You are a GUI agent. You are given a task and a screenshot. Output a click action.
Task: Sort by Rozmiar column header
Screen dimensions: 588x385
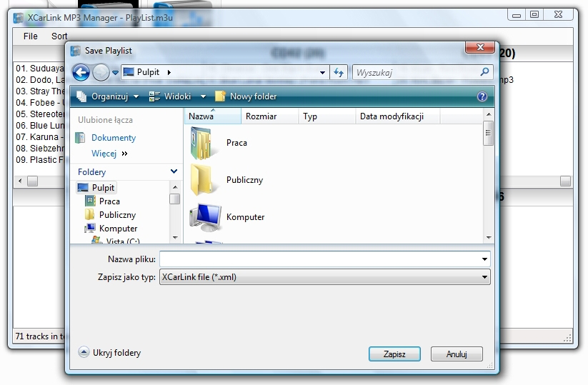tap(270, 116)
